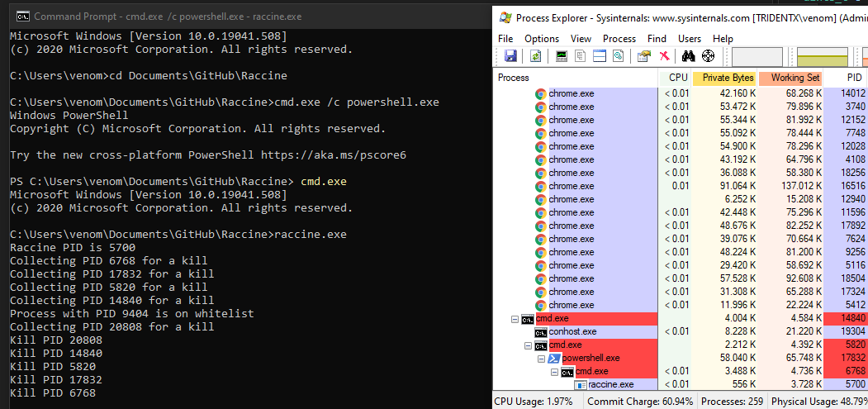The image size is (868, 409).
Task: Select the raccine.exe row name
Action: click(x=610, y=384)
